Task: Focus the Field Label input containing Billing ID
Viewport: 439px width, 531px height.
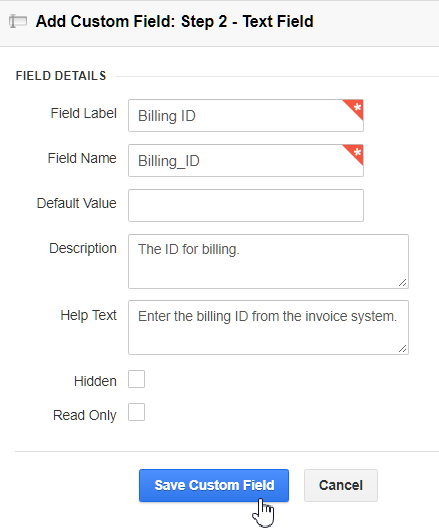Action: tap(246, 115)
